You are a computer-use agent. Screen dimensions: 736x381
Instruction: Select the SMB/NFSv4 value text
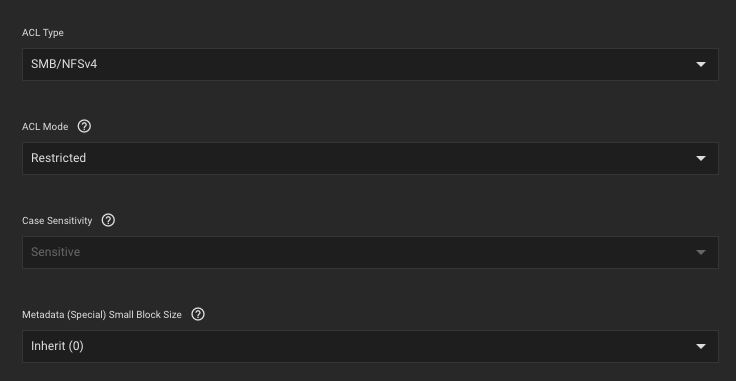[x=64, y=64]
